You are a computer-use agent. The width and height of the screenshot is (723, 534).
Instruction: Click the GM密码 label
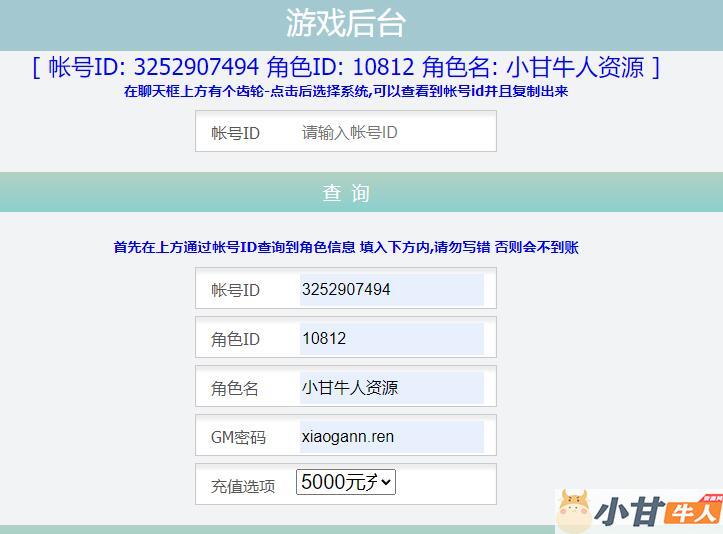pyautogui.click(x=238, y=437)
